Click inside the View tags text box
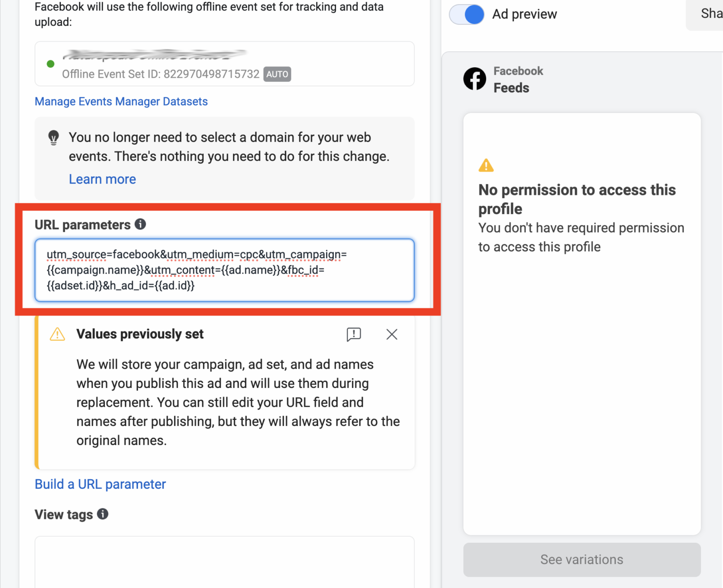 [225, 562]
